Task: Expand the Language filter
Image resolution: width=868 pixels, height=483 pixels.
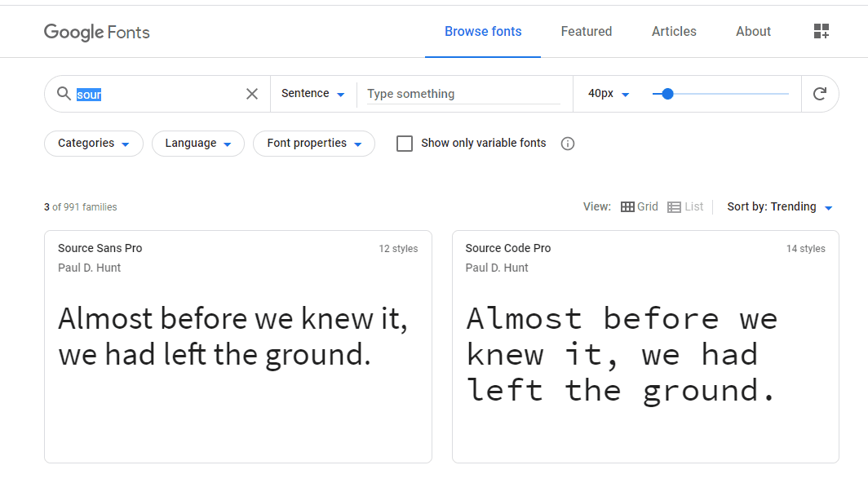Action: 198,144
